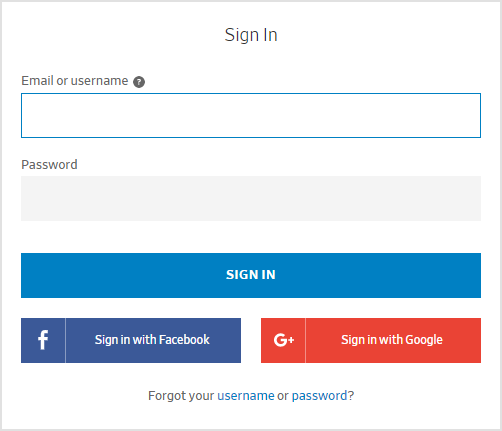This screenshot has width=502, height=431.
Task: Click the Facebook f logo icon
Action: click(x=43, y=340)
